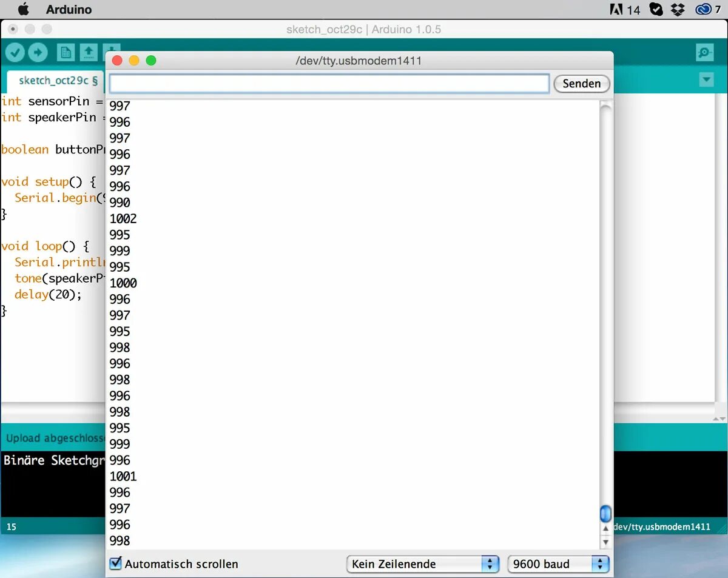Click 'void setup() {' line in code editor
Screen dimensions: 728x578
pyautogui.click(x=49, y=182)
